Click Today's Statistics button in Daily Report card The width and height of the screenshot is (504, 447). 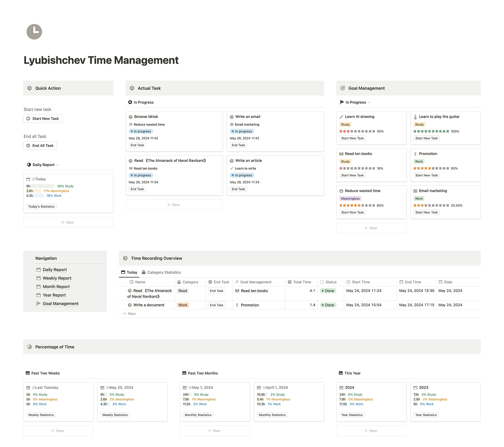coord(41,206)
